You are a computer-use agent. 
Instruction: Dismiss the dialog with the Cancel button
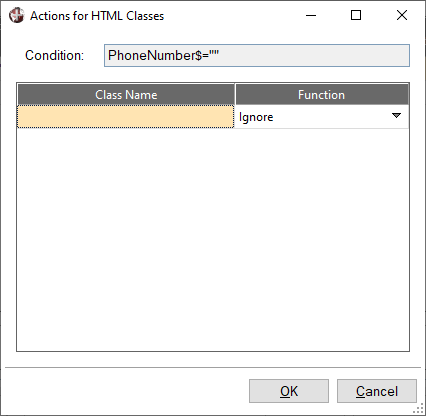[377, 391]
